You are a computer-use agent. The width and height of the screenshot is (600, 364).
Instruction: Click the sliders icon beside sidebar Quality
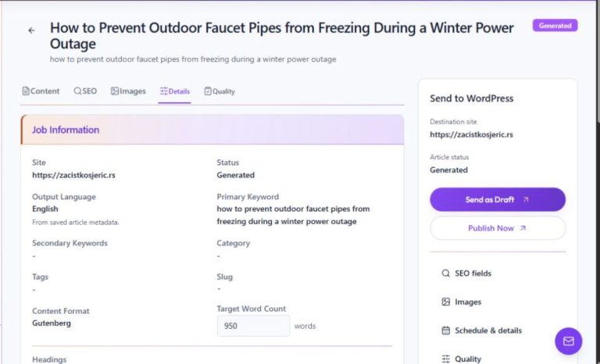(x=446, y=359)
